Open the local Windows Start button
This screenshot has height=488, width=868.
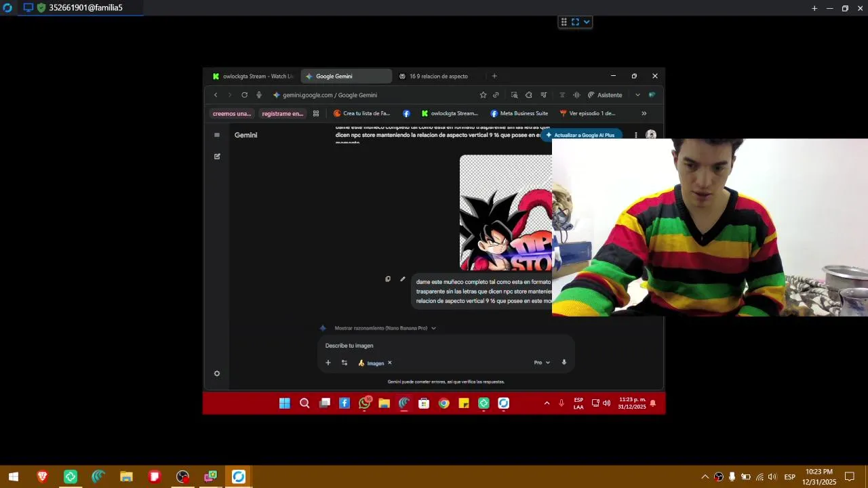coord(14,476)
